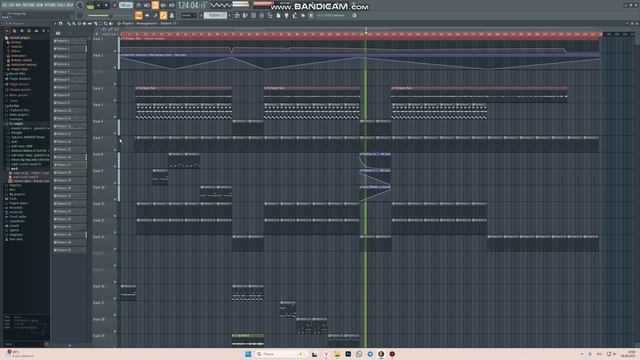Screen dimensions: 640x360
Task: Open the Templates browser folder
Action: (x=16, y=235)
